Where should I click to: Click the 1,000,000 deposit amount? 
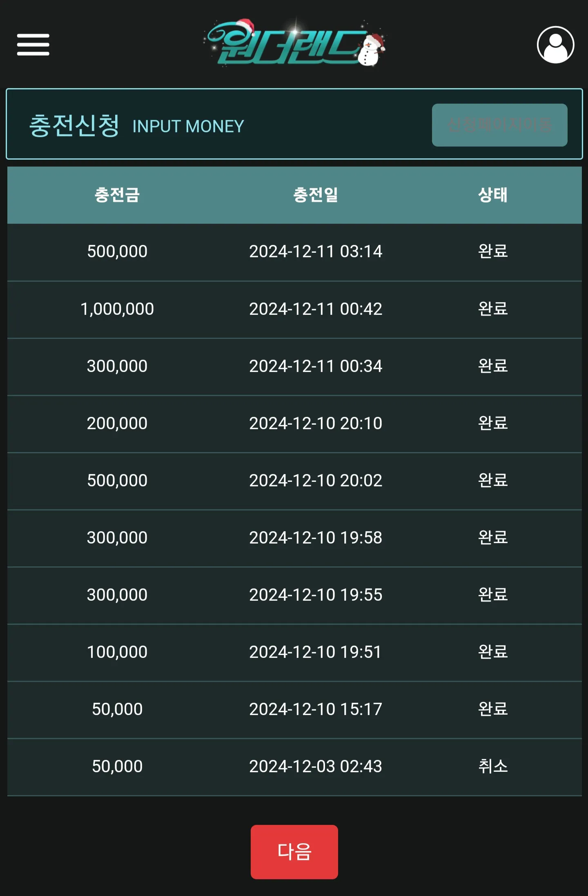(117, 309)
